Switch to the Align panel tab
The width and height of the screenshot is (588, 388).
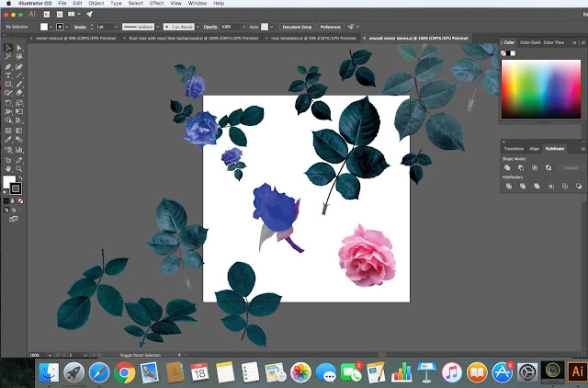point(535,149)
